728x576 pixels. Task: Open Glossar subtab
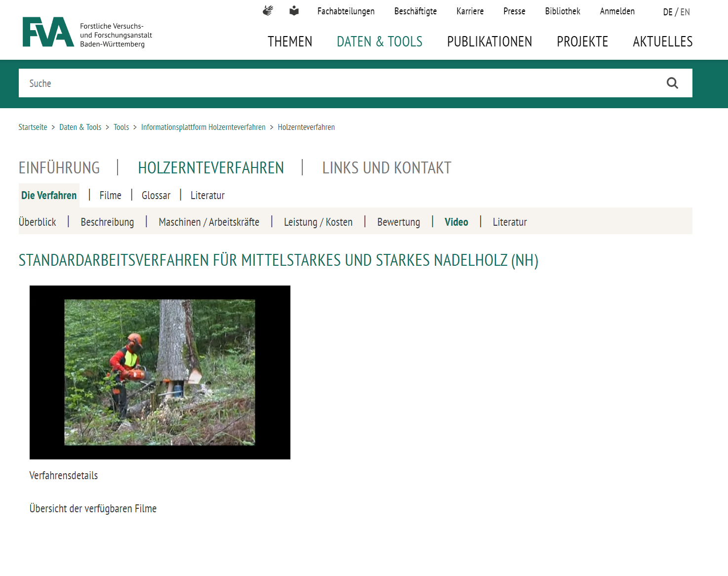[x=156, y=196]
